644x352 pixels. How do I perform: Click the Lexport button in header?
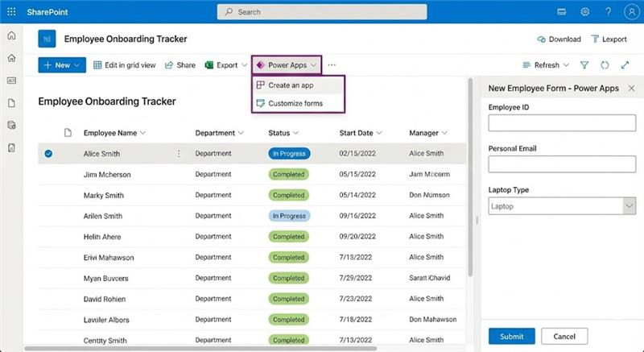click(609, 39)
